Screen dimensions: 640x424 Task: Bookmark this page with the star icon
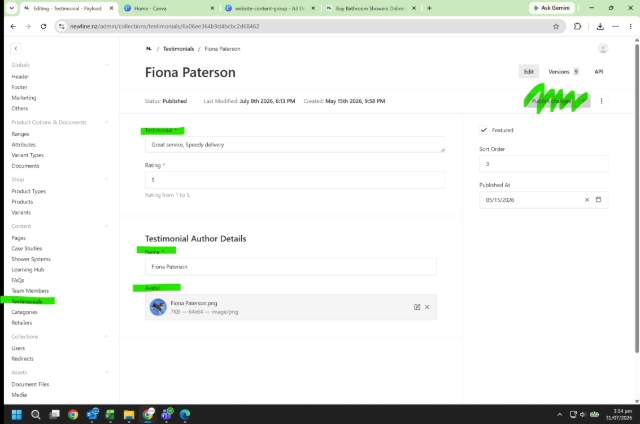click(x=556, y=26)
